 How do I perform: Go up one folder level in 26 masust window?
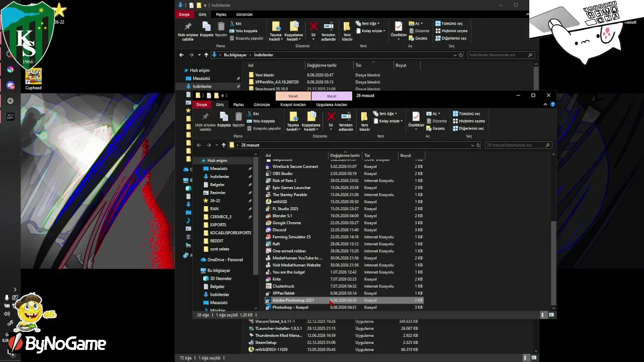pyautogui.click(x=223, y=145)
